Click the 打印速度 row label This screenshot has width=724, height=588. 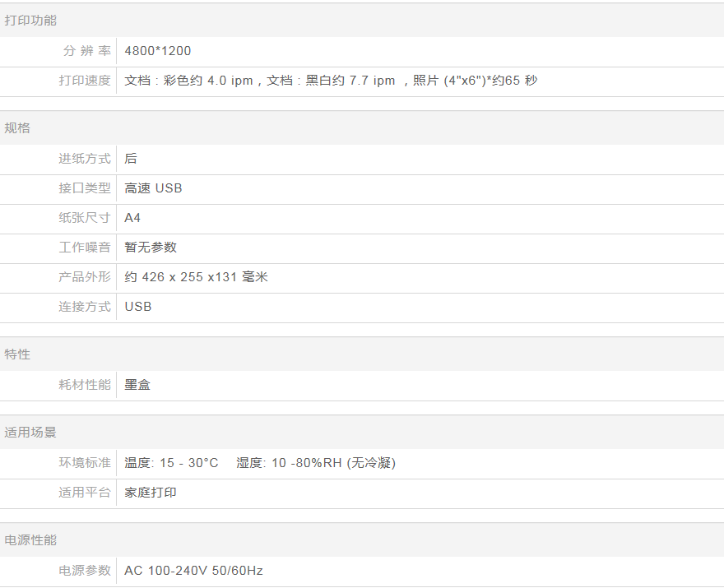(84, 81)
